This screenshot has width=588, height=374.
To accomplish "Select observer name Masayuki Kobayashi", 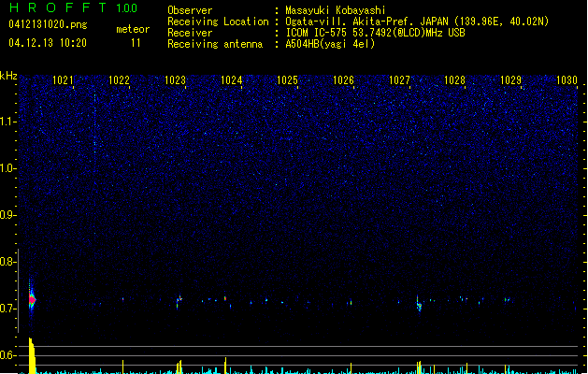I will pyautogui.click(x=336, y=10).
